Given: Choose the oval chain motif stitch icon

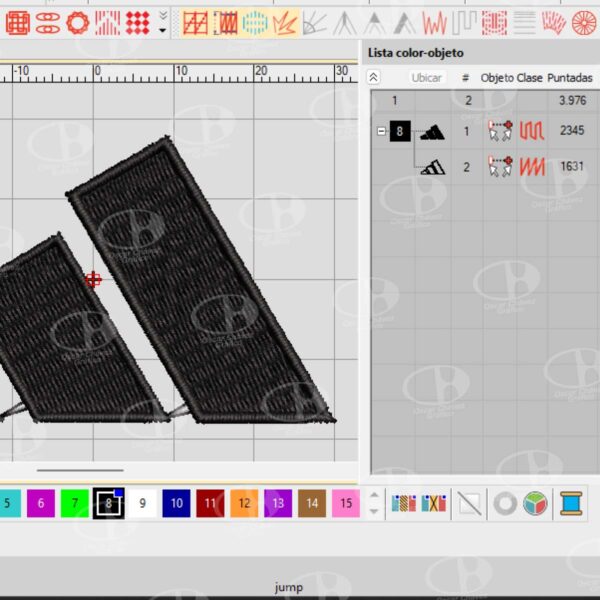Looking at the screenshot, I should [48, 23].
